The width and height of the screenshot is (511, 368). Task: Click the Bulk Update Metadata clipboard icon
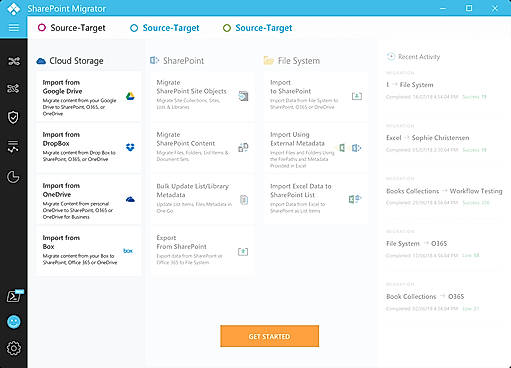[244, 200]
